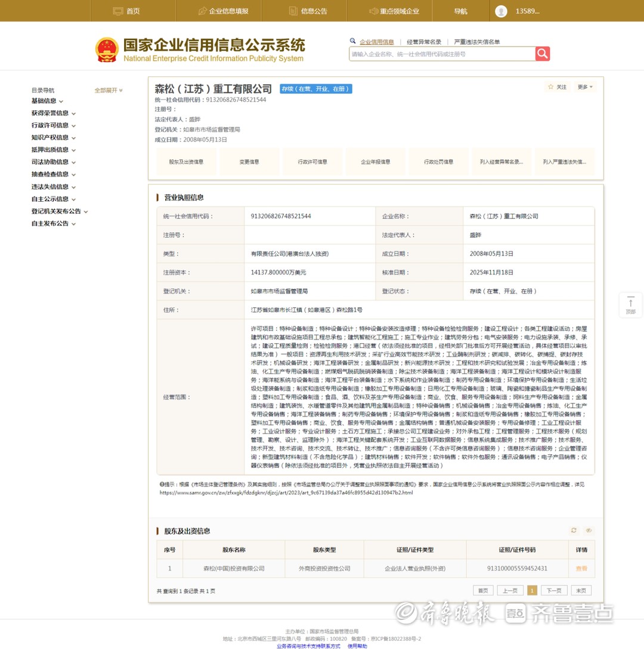Click the 存续（在营、开业、在册）status badge
The height and width of the screenshot is (657, 644).
[x=315, y=89]
